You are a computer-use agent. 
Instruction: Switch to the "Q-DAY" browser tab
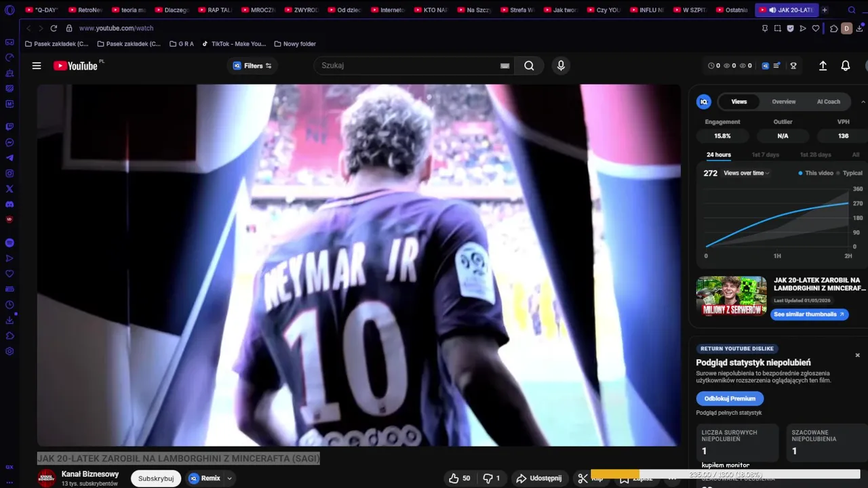(x=42, y=10)
